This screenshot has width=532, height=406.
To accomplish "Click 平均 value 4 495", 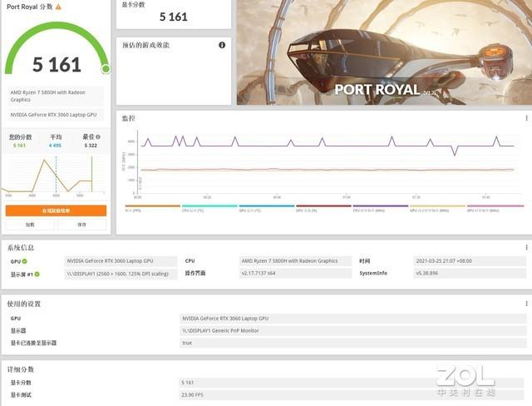I will (x=56, y=146).
